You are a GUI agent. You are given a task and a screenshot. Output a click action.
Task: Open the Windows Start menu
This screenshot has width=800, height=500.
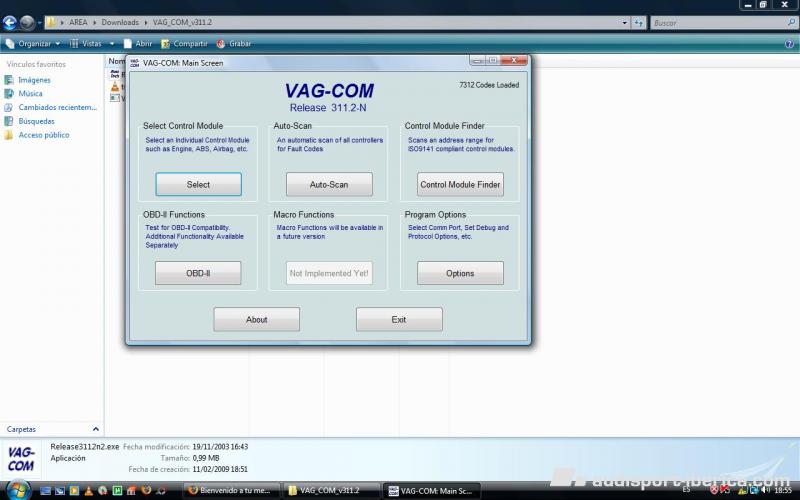pos(18,490)
